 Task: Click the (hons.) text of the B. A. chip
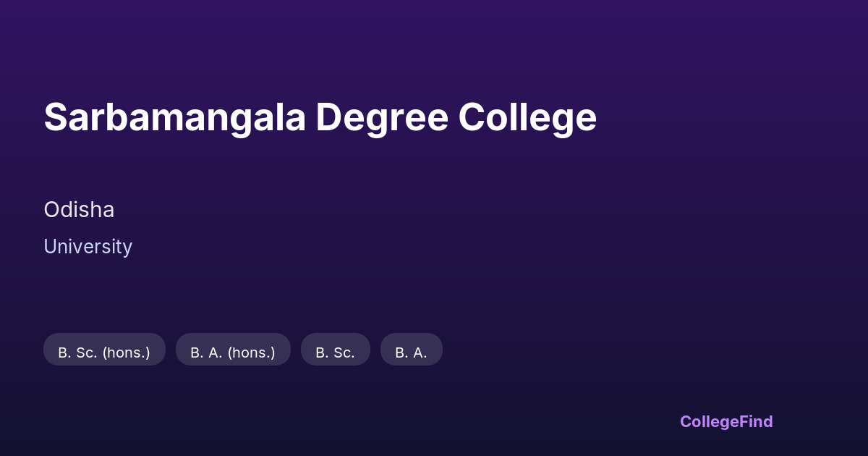click(x=251, y=352)
